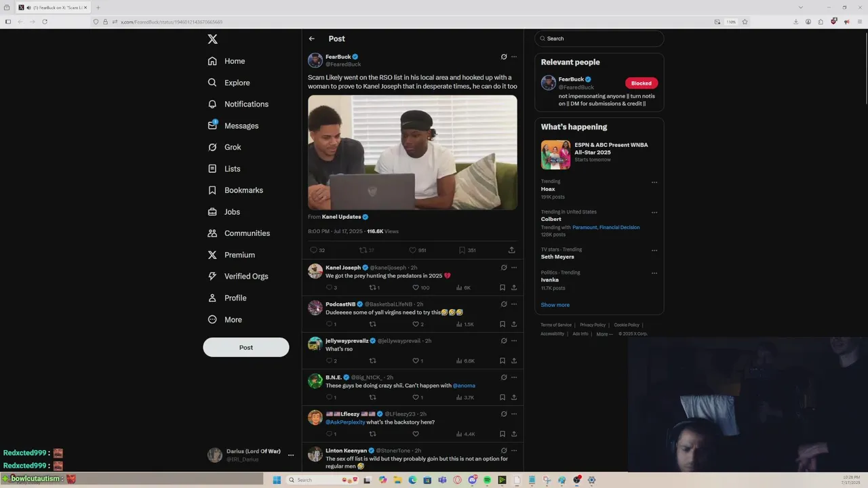This screenshot has width=868, height=488.
Task: Click the red Blocked button
Action: 641,83
